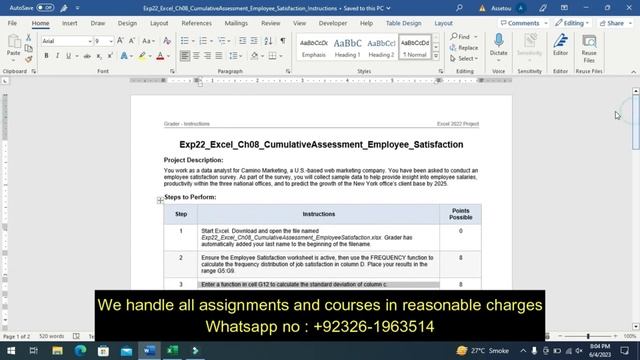Open the Editor proofing tool

[560, 45]
